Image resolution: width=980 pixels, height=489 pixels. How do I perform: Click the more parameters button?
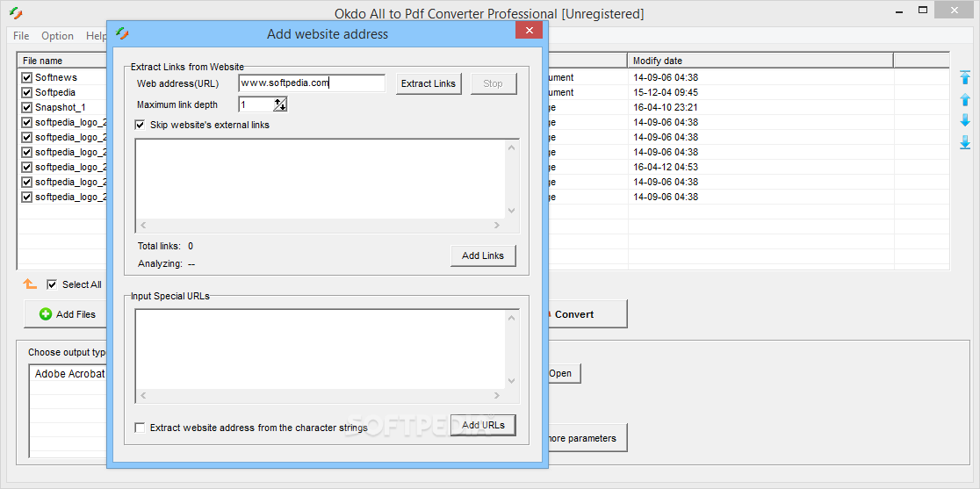point(587,438)
